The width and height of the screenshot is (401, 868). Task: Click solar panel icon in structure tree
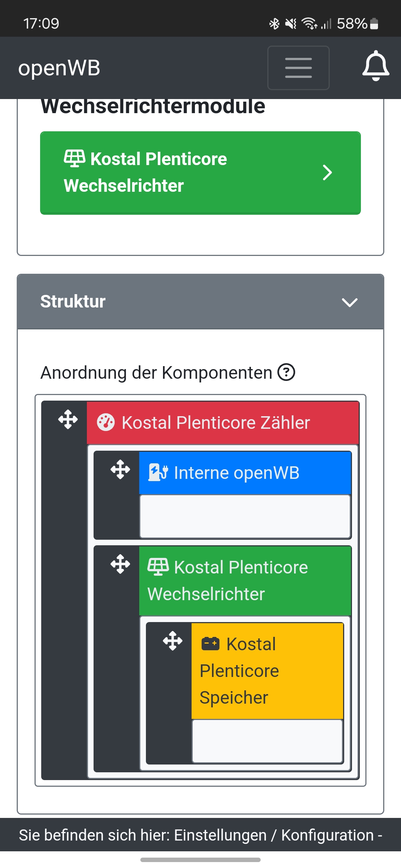point(158,567)
